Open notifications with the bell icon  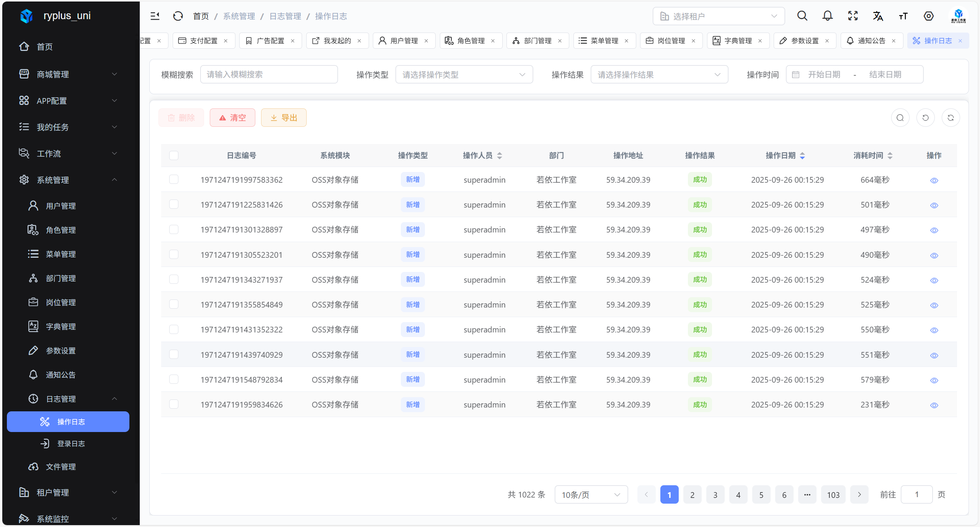[827, 16]
